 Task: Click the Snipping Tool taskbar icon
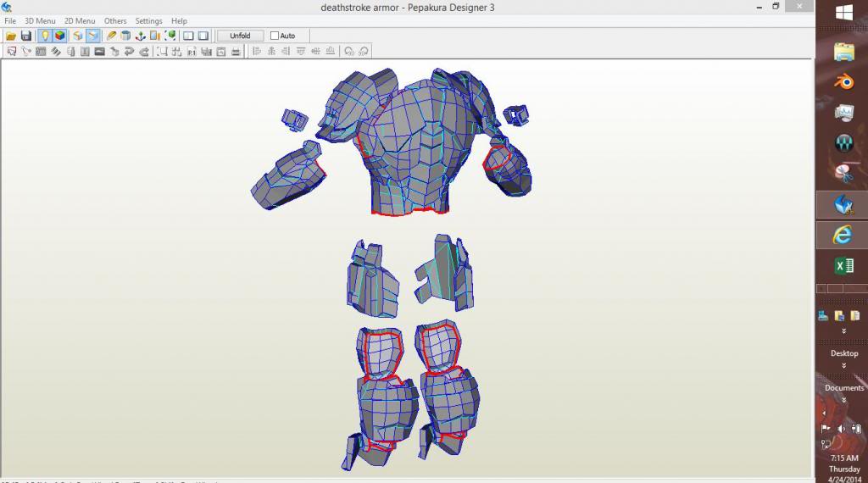click(x=843, y=174)
